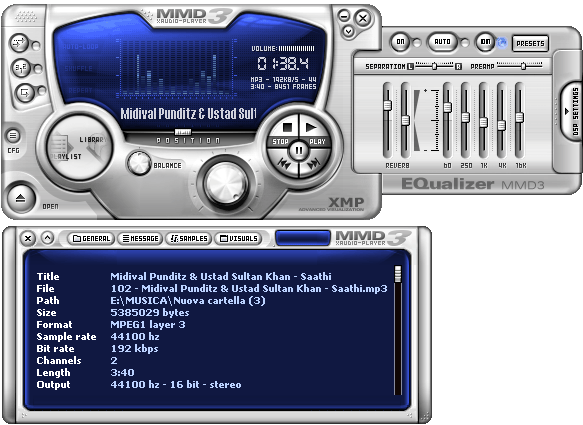
Task: Click the Reverb slider handle
Action: coord(387,105)
